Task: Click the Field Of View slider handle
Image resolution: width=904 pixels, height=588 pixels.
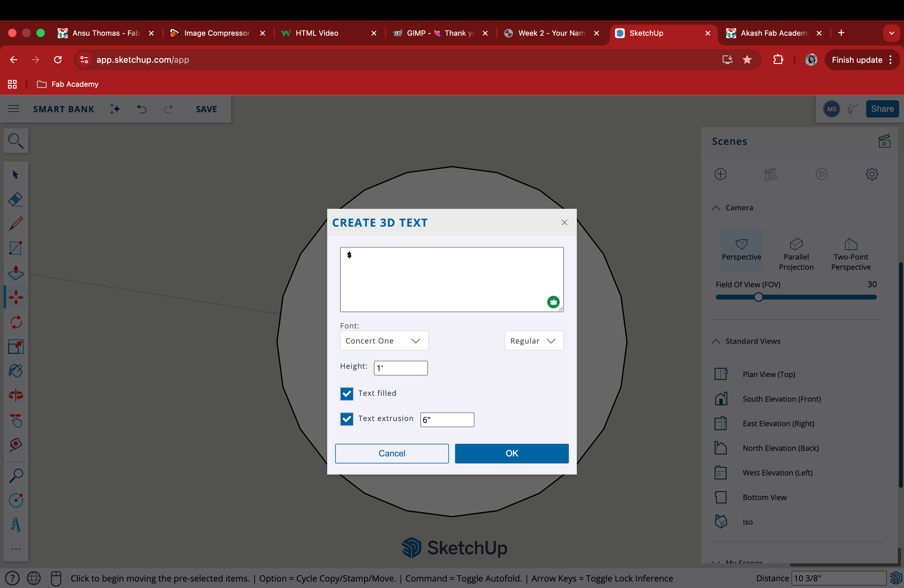Action: pos(758,297)
